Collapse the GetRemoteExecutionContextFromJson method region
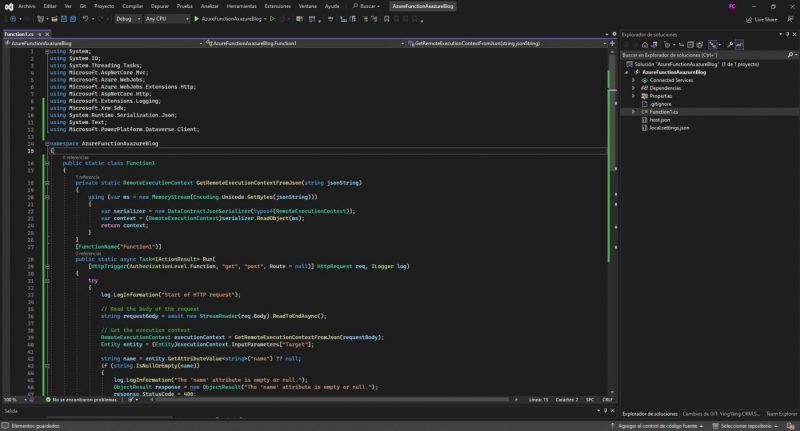The width and height of the screenshot is (800, 431). [x=47, y=183]
